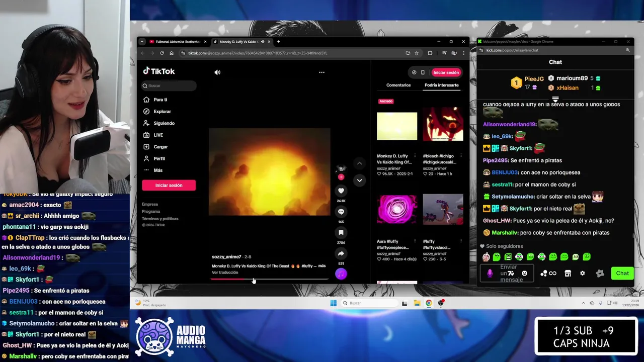644x362 pixels.
Task: Click the purple microphone icon in Kick chat
Action: tap(490, 273)
